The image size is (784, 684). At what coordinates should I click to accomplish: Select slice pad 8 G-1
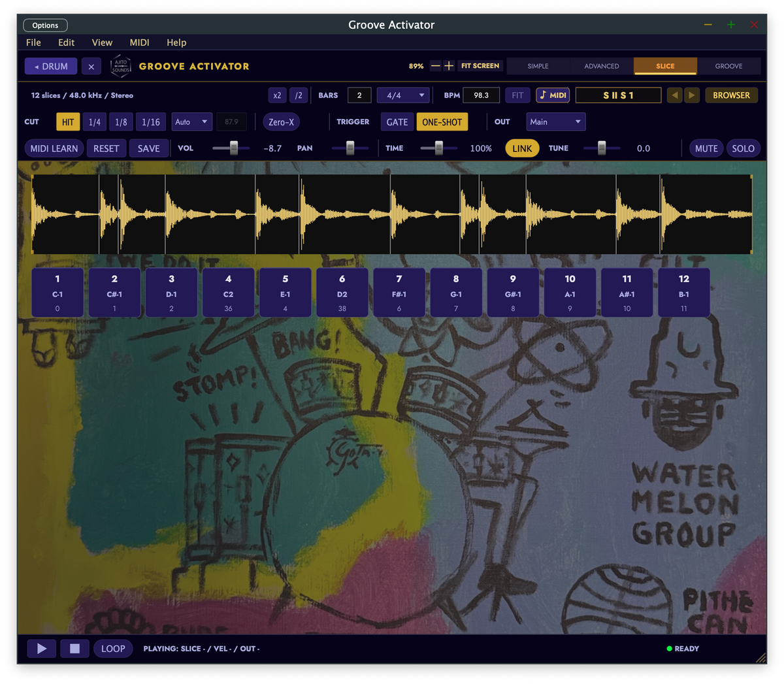click(456, 293)
